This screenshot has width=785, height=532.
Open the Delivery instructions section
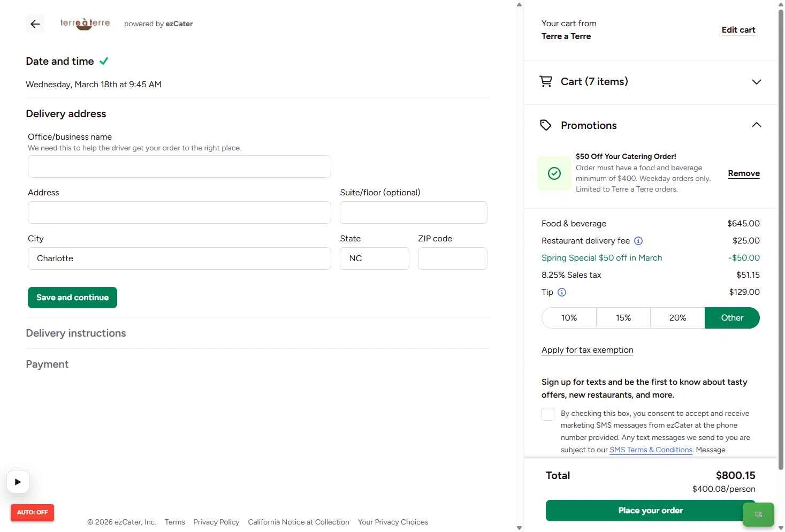[x=76, y=333]
